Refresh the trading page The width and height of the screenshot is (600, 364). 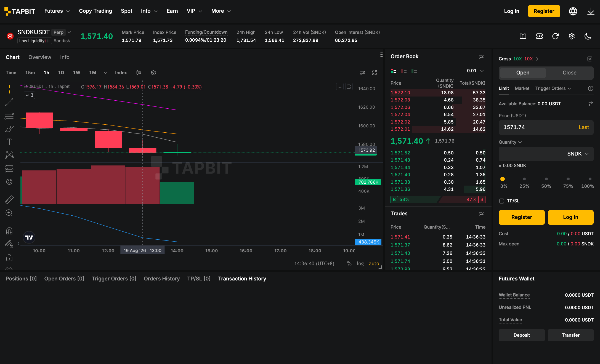coord(556,36)
